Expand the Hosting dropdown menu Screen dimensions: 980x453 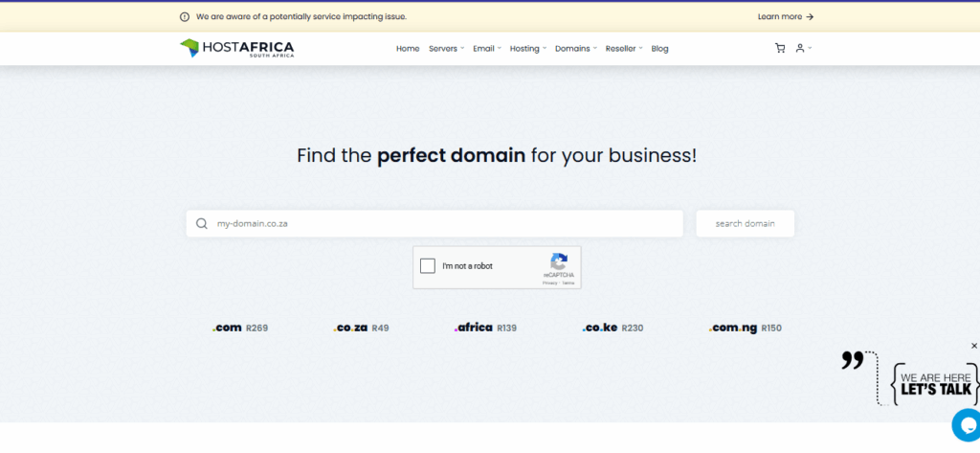click(x=528, y=48)
